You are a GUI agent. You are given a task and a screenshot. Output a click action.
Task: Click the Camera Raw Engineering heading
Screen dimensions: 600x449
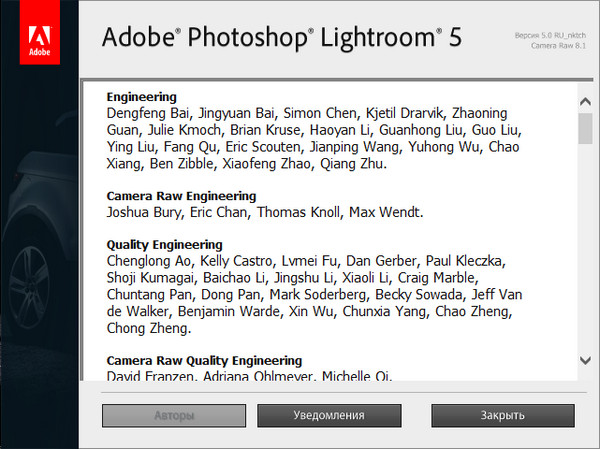[182, 196]
